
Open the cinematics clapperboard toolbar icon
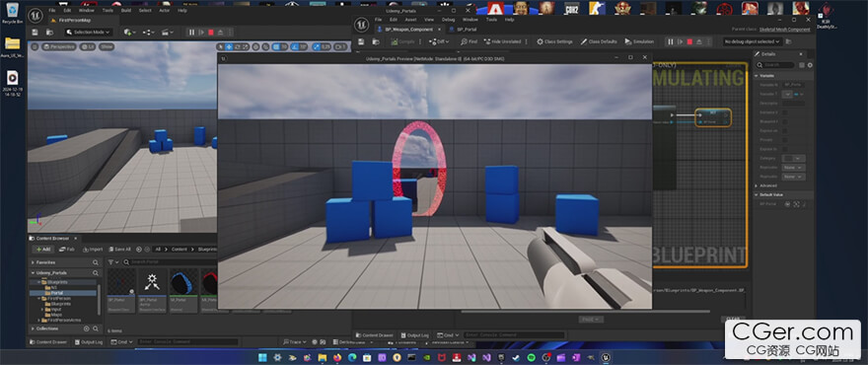click(x=168, y=33)
